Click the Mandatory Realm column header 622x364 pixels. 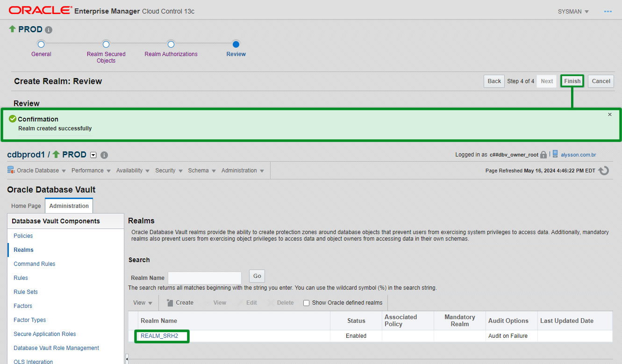coord(459,321)
